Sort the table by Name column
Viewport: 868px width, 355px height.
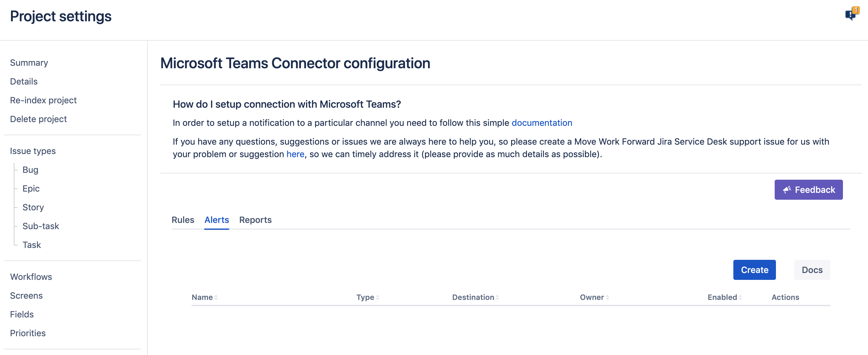click(202, 297)
